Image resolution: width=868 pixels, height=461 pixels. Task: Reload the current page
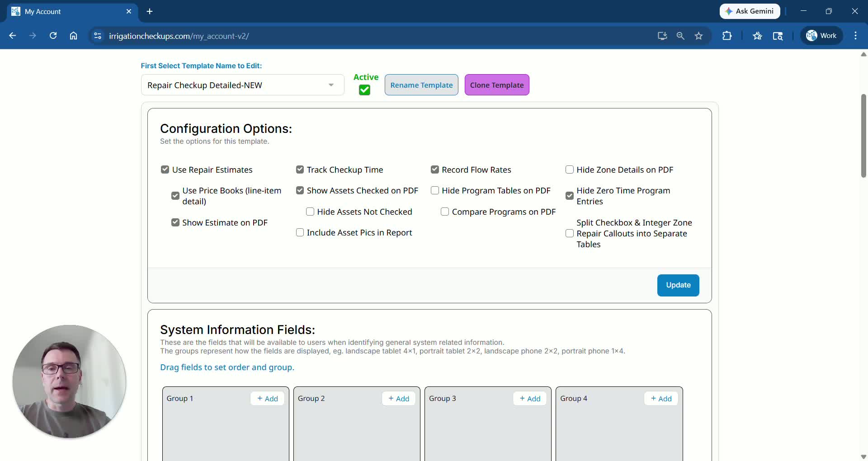pos(53,36)
